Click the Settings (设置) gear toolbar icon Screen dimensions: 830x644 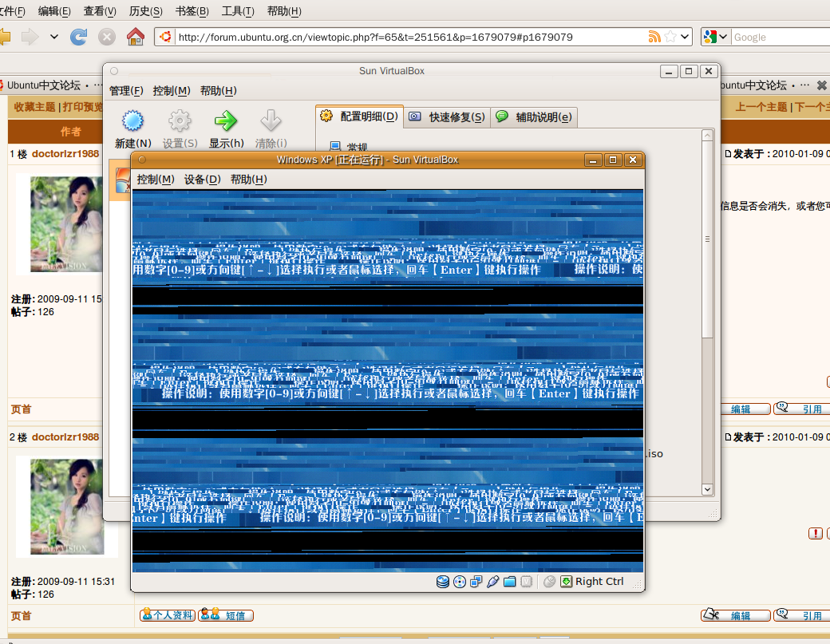click(180, 121)
